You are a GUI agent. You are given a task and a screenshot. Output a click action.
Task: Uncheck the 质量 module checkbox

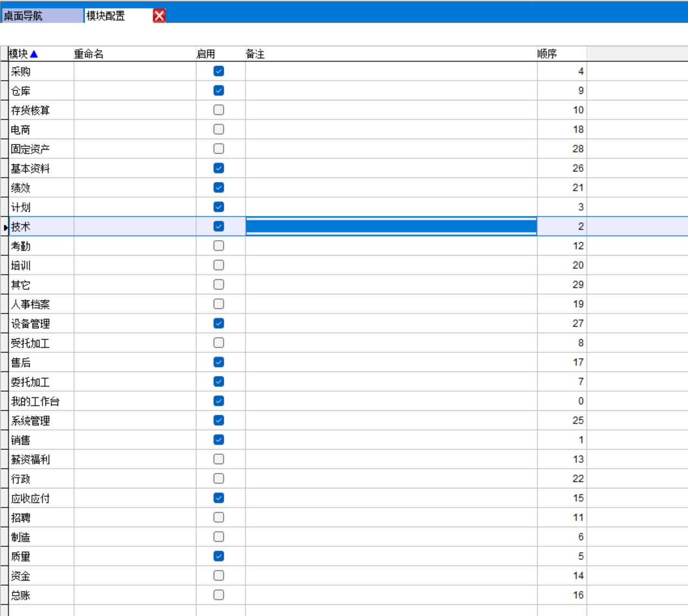[x=218, y=556]
